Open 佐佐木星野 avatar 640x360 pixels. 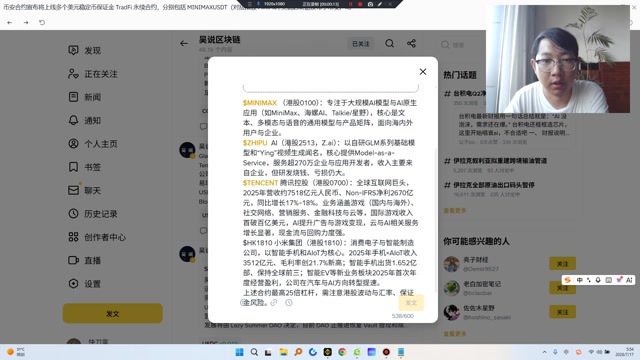[x=451, y=312]
